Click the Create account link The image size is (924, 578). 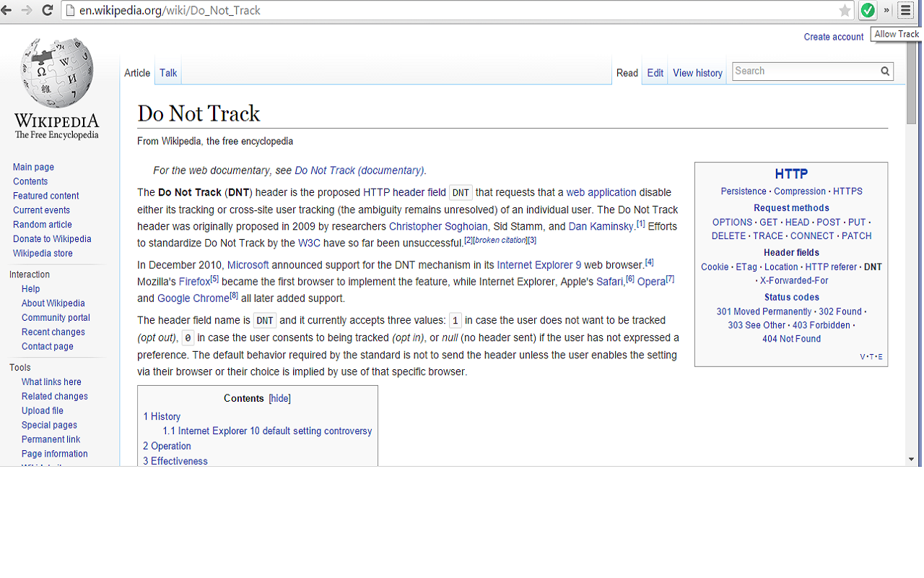coord(834,37)
